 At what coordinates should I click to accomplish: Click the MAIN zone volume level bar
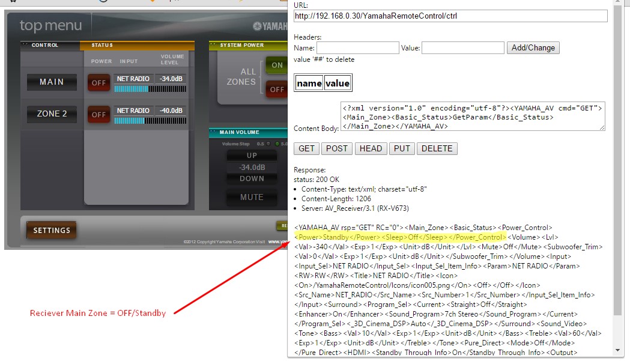(150, 89)
